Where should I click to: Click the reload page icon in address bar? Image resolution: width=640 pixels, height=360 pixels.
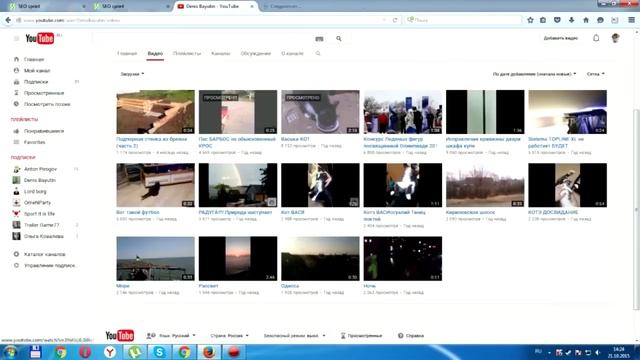coord(395,20)
